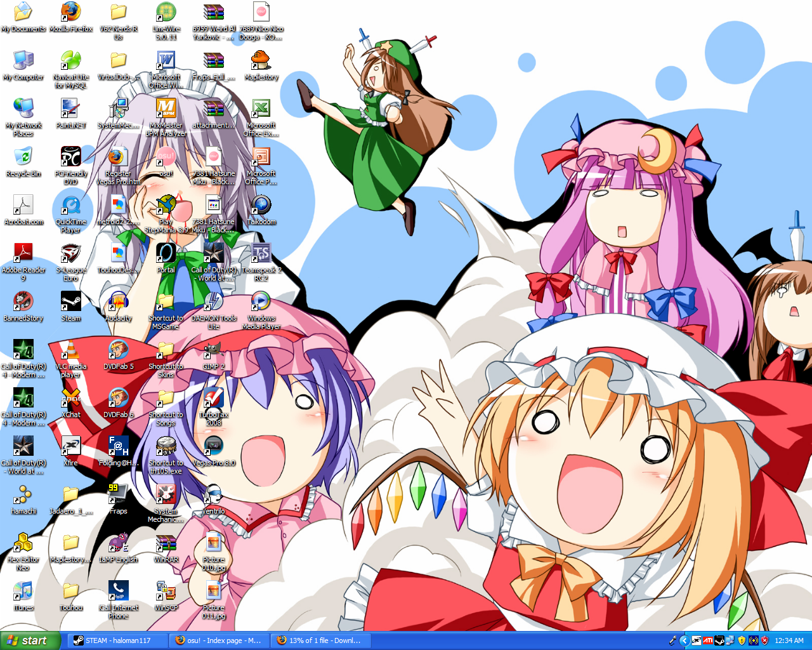This screenshot has height=650, width=812.
Task: Select the WinRAR desktop icon
Action: 166,543
